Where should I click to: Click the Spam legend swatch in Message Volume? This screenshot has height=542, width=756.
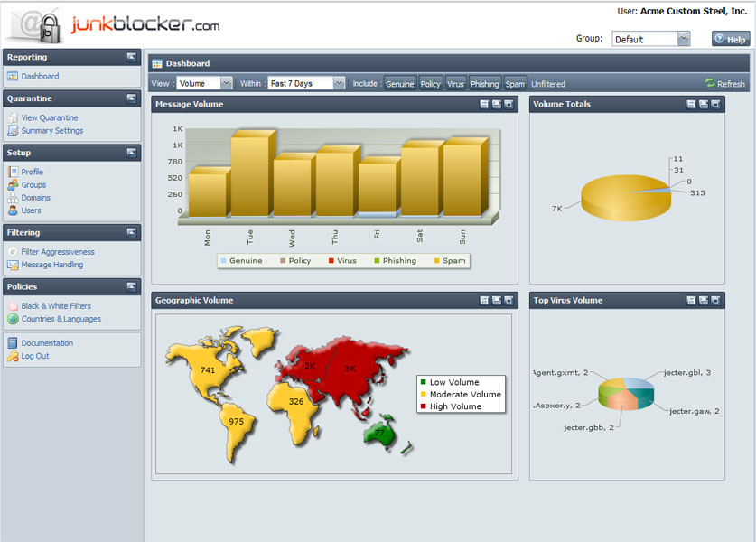pyautogui.click(x=436, y=261)
